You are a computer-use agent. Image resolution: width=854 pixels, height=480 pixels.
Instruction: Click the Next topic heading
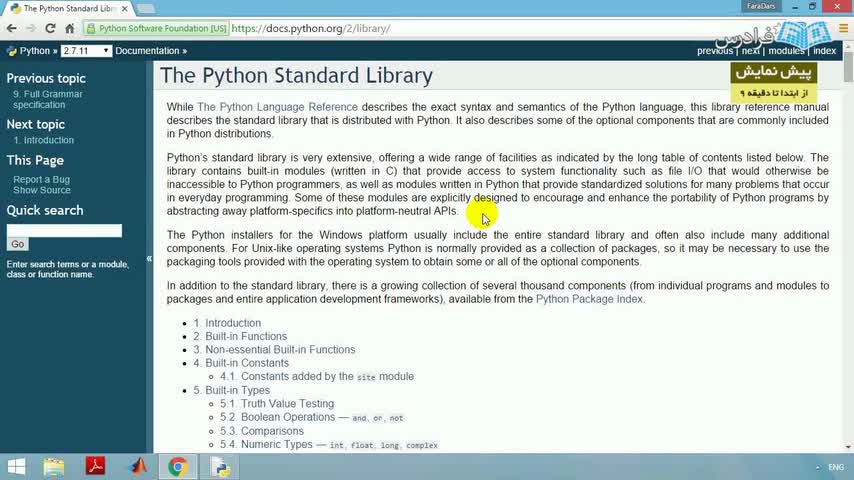click(35, 124)
